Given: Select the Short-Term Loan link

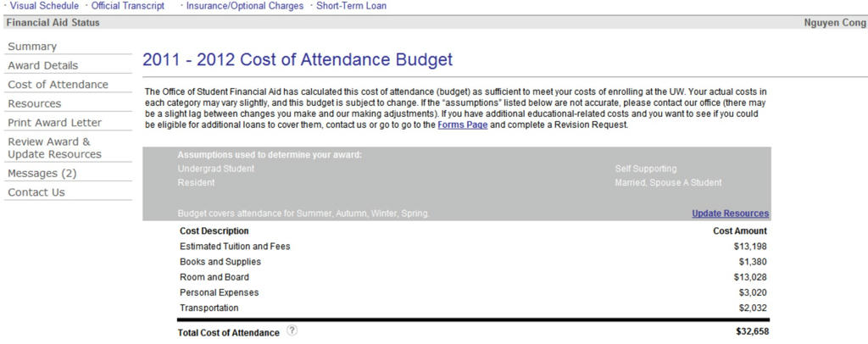Looking at the screenshot, I should (x=351, y=6).
